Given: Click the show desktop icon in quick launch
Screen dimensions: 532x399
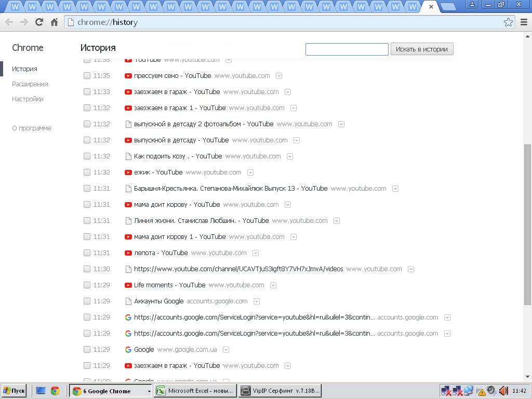Looking at the screenshot, I should pyautogui.click(x=41, y=391).
